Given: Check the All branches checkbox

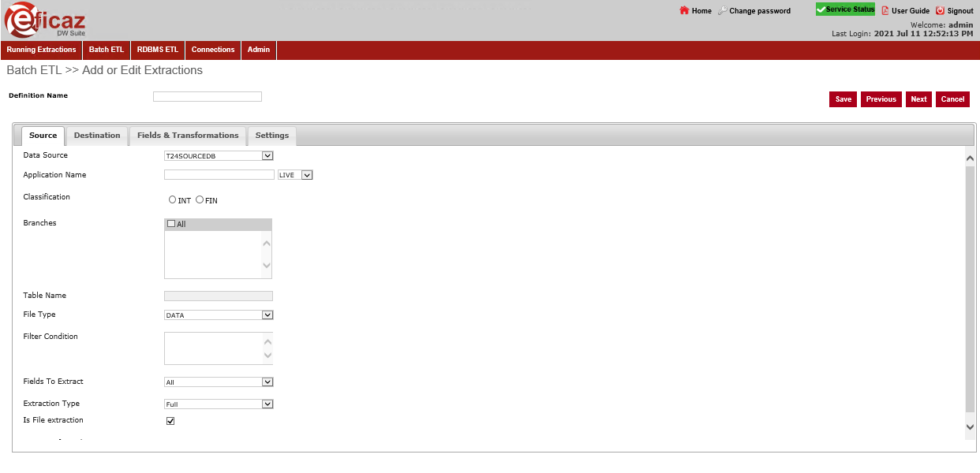Looking at the screenshot, I should tap(171, 223).
